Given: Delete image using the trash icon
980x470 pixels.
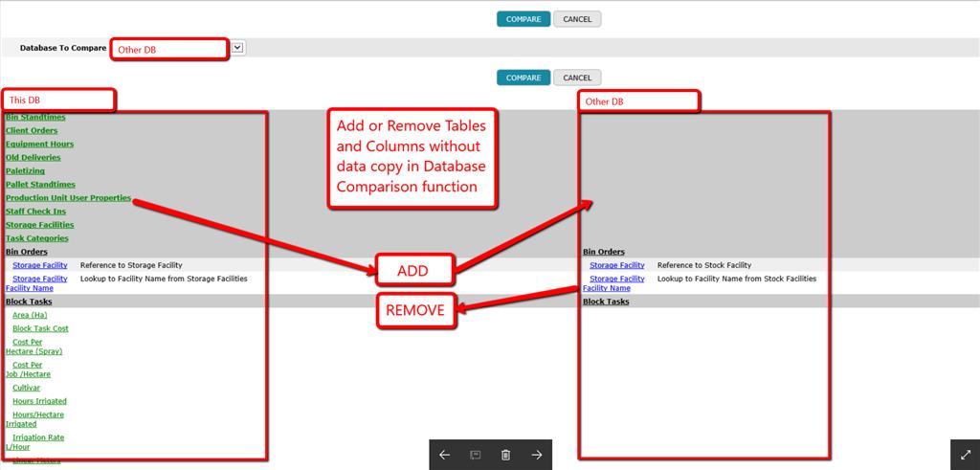Looking at the screenshot, I should 505,455.
